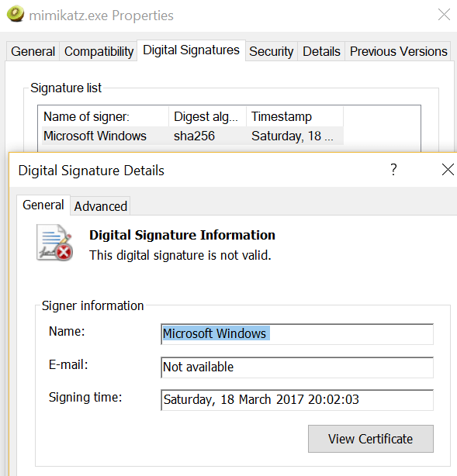Screen dimensions: 457x476
Task: Click the invalid signature document icon
Action: 54,243
